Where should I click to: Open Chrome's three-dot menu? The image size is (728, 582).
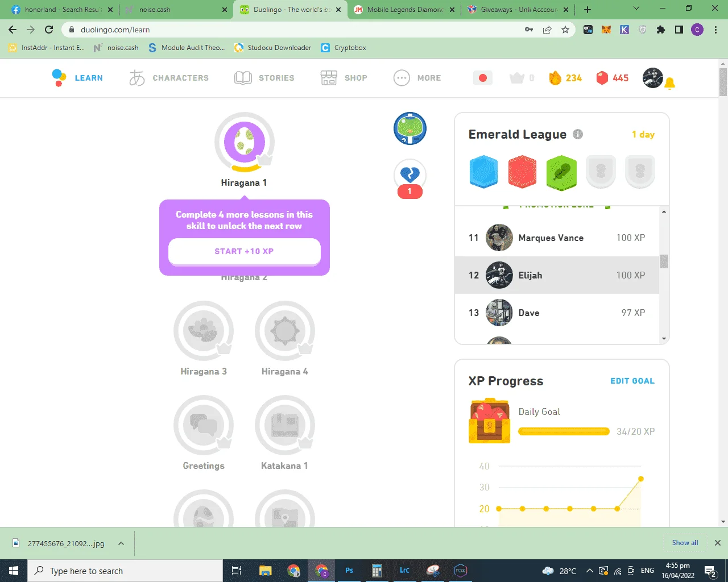click(x=715, y=30)
